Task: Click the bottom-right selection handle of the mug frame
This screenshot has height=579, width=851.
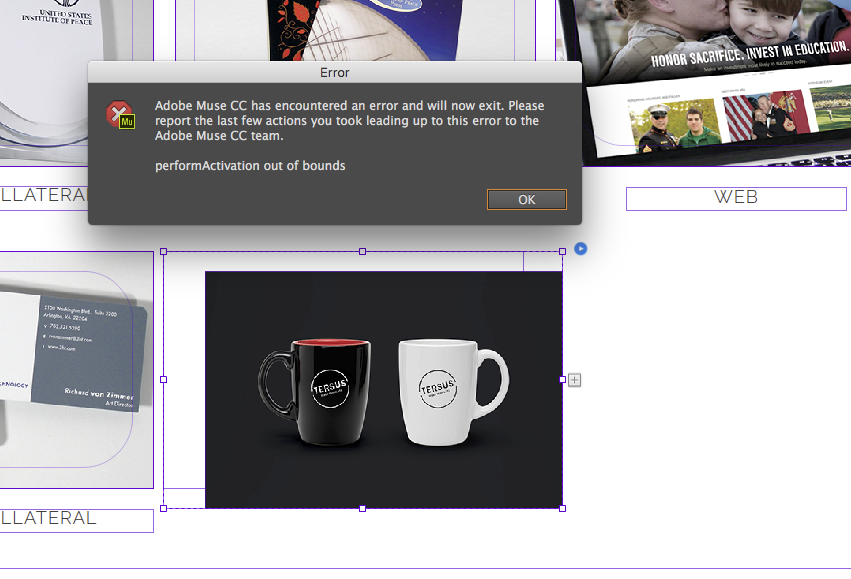Action: (x=563, y=508)
